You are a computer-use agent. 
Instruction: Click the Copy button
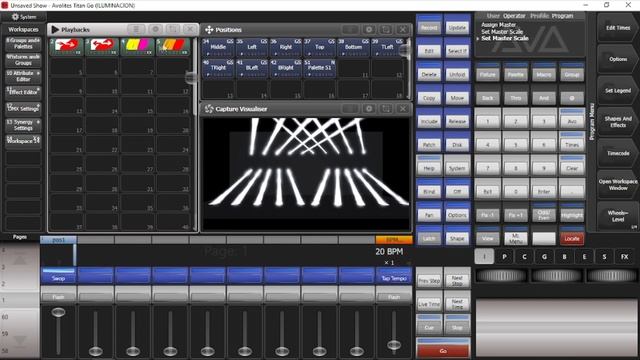pyautogui.click(x=429, y=96)
